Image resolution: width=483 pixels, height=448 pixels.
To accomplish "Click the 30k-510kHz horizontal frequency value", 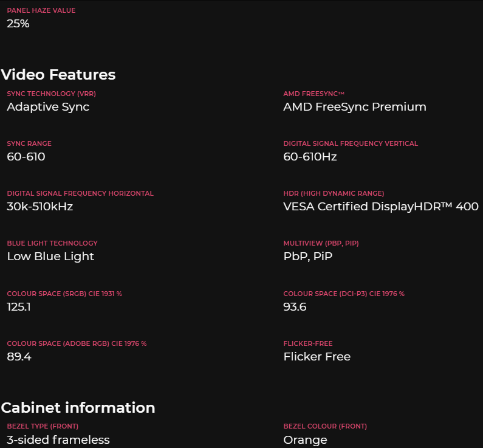I will tap(40, 207).
